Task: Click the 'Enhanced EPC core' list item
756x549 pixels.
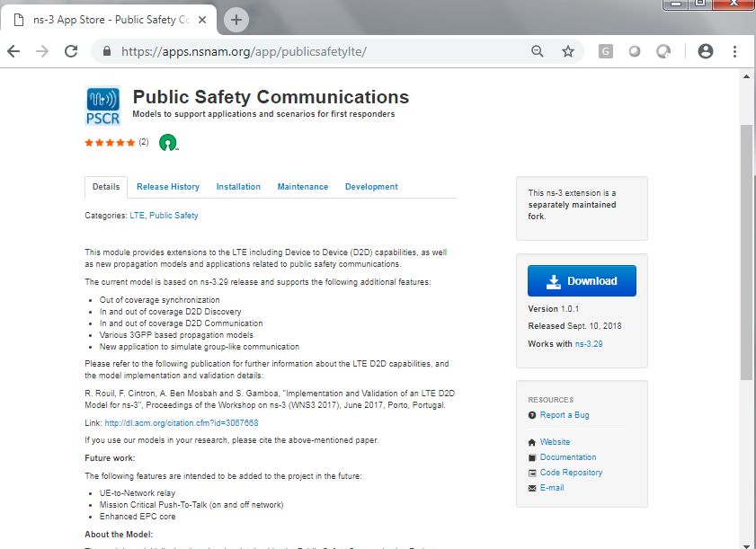Action: [138, 517]
